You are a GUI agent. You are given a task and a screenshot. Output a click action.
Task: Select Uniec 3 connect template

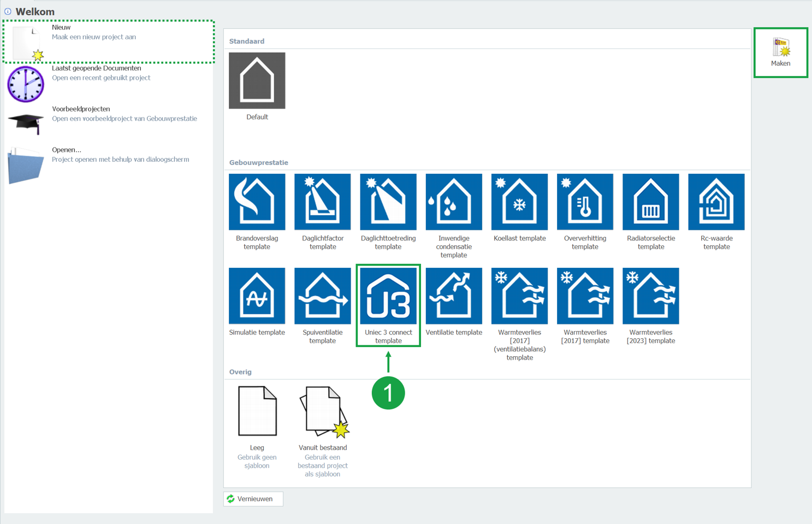point(388,296)
